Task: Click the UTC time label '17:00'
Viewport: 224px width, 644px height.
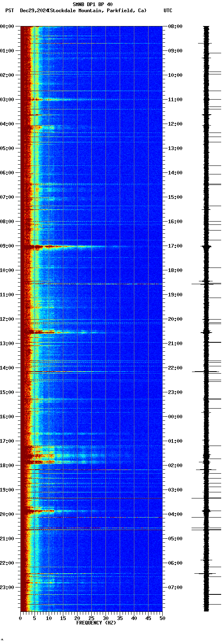Action: [x=175, y=246]
